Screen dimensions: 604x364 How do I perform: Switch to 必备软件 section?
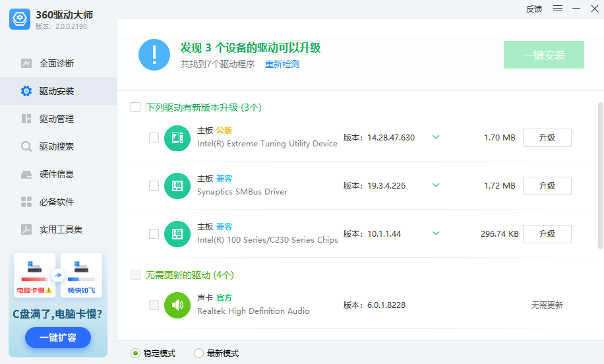(59, 202)
